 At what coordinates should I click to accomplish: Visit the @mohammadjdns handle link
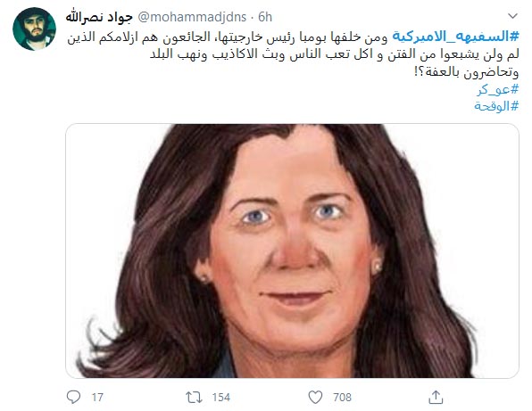click(192, 17)
